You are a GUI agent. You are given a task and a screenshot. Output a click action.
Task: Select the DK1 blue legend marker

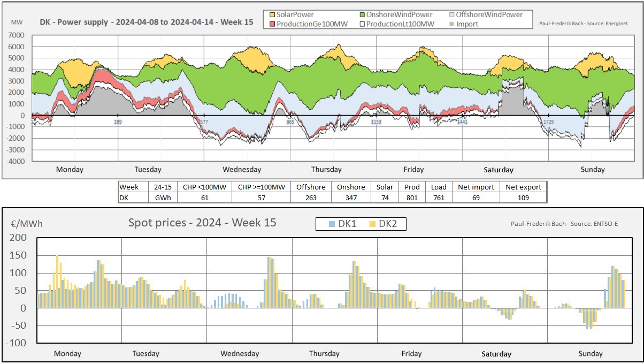(x=332, y=224)
